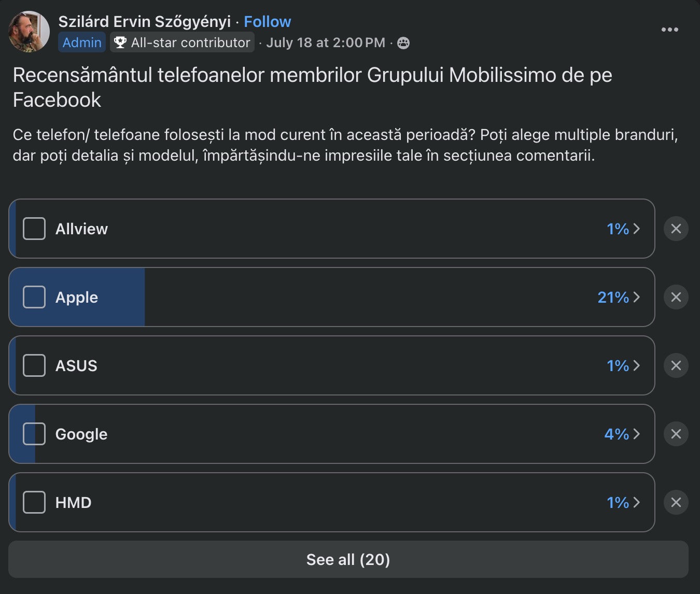This screenshot has width=700, height=594.
Task: Click the group privacy icon beside date
Action: tap(403, 43)
